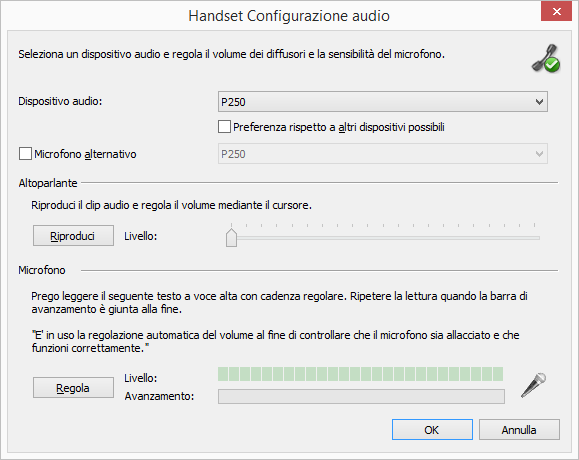Enable Preferenza rispetto a altri dispositivi possibili

coord(224,127)
